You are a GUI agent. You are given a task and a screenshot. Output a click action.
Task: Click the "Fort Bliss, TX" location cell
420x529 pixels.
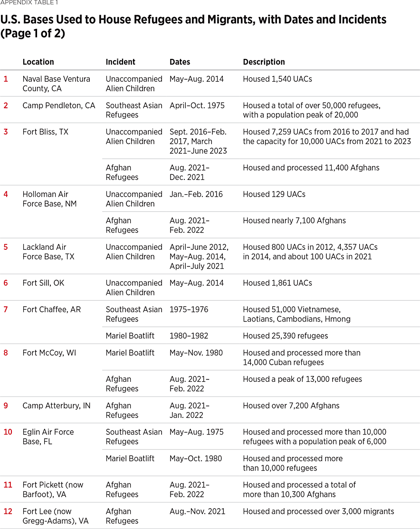46,132
